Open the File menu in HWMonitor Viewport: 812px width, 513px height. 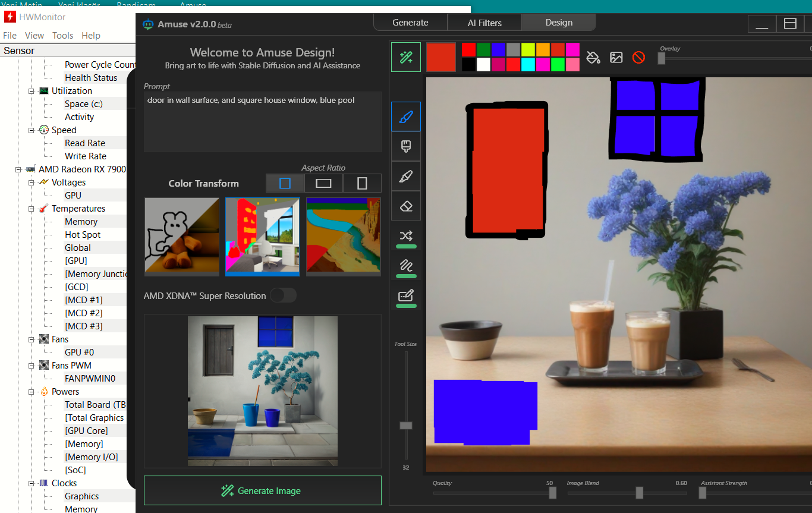[10, 36]
